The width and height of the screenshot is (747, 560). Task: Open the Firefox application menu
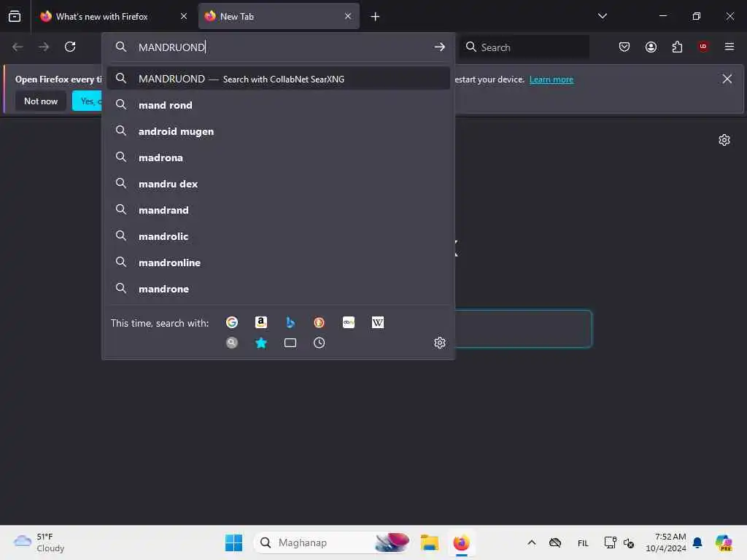pos(729,47)
